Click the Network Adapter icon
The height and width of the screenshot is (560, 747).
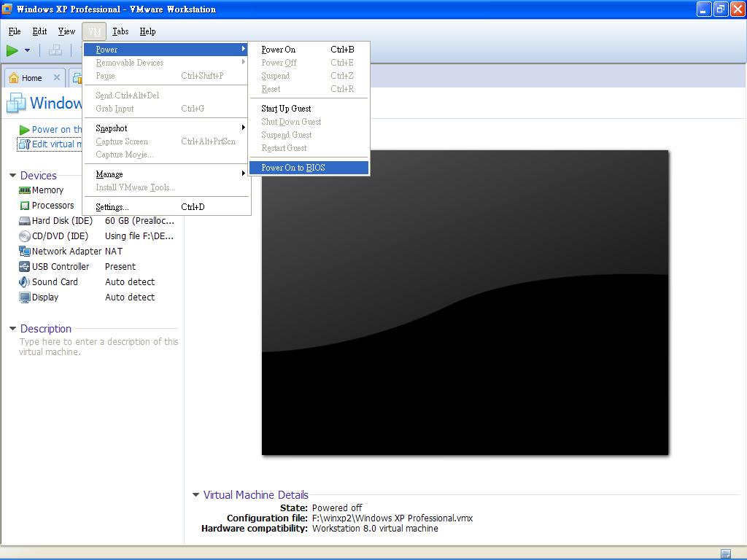coord(25,252)
